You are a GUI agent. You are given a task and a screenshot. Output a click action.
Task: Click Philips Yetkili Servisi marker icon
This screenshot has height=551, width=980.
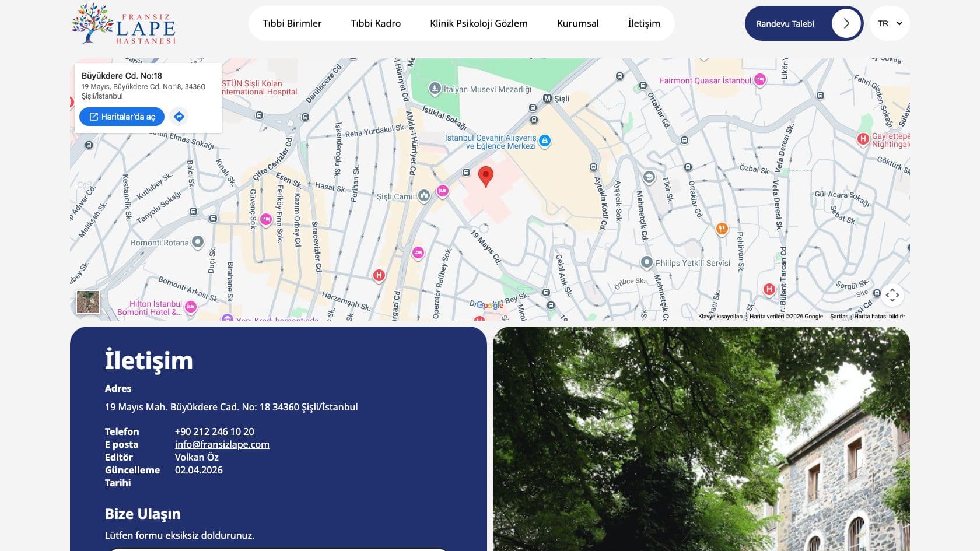coord(646,262)
